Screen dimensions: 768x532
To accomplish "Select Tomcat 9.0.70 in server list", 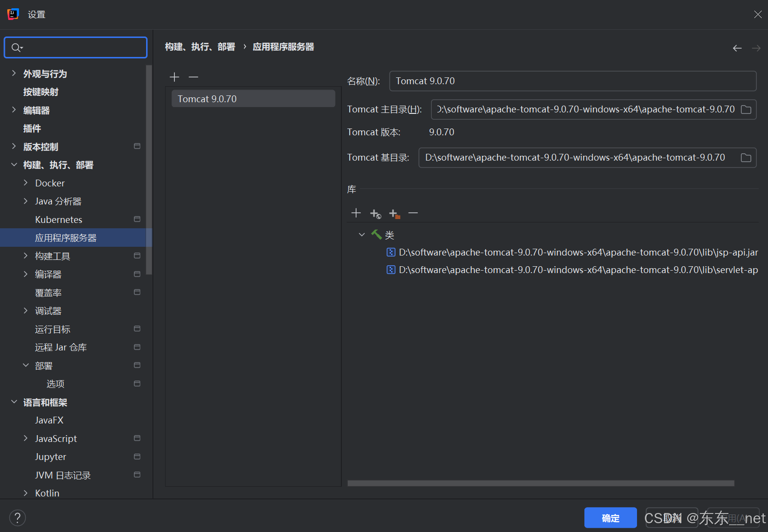I will coord(253,99).
